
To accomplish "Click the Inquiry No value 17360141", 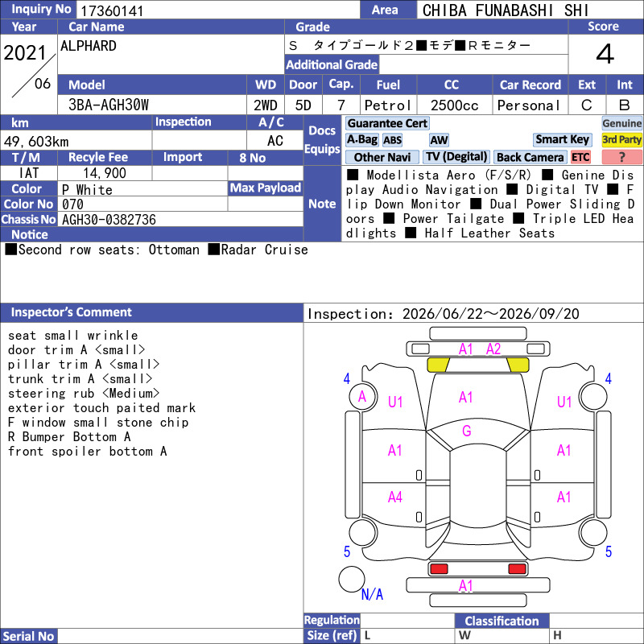I will pyautogui.click(x=112, y=10).
